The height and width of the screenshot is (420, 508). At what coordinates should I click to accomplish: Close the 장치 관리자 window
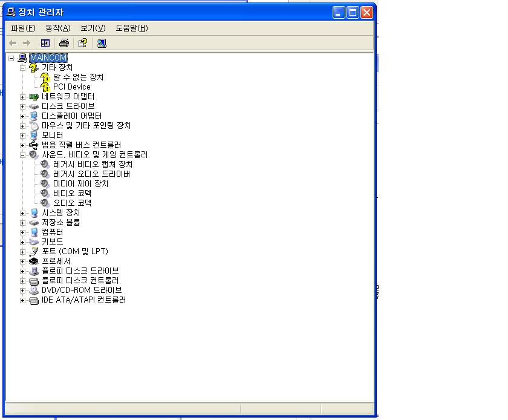point(366,13)
